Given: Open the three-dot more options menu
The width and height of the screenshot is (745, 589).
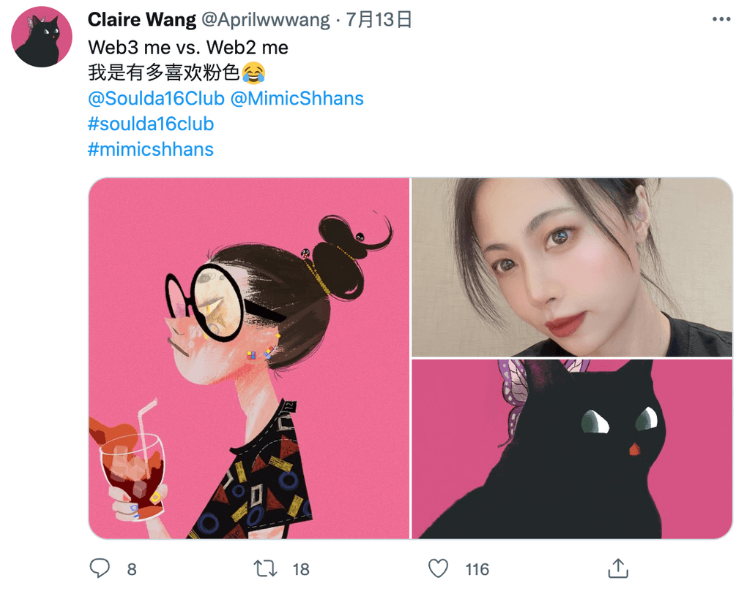Looking at the screenshot, I should coord(721,19).
